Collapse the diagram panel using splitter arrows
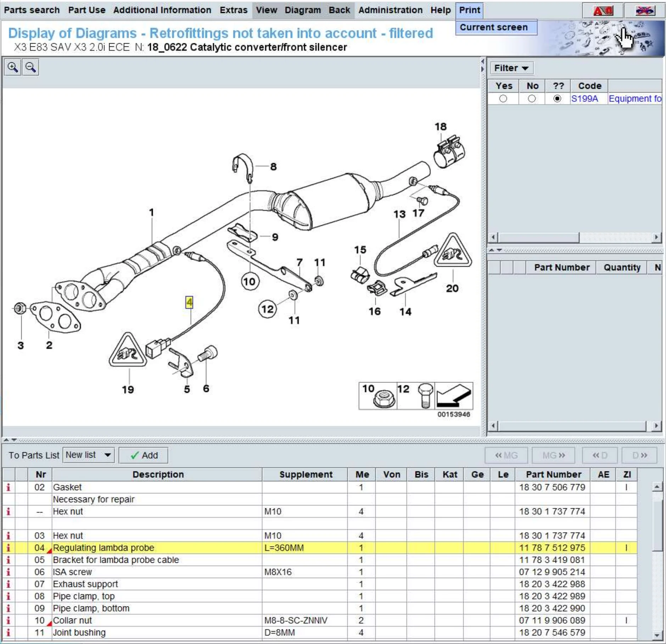 (6, 440)
